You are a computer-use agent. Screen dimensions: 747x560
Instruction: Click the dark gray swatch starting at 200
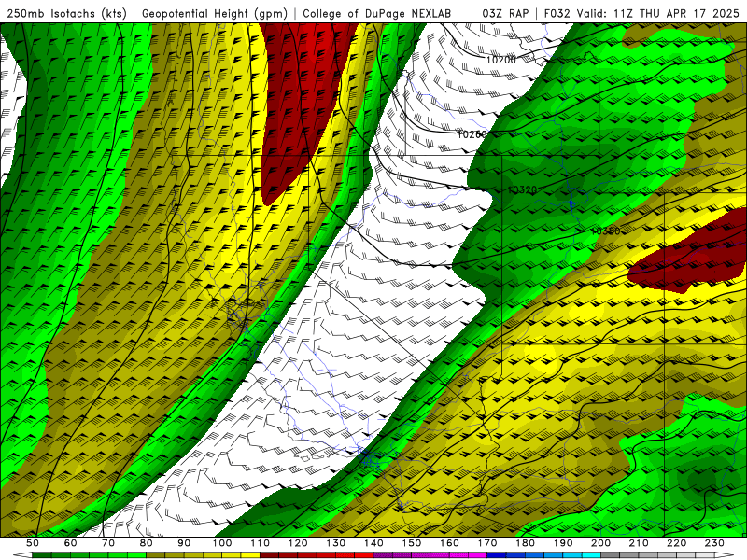(x=611, y=555)
